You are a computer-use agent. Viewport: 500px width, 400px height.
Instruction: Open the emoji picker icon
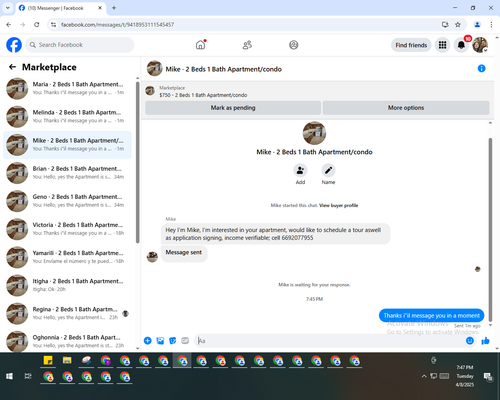(470, 340)
